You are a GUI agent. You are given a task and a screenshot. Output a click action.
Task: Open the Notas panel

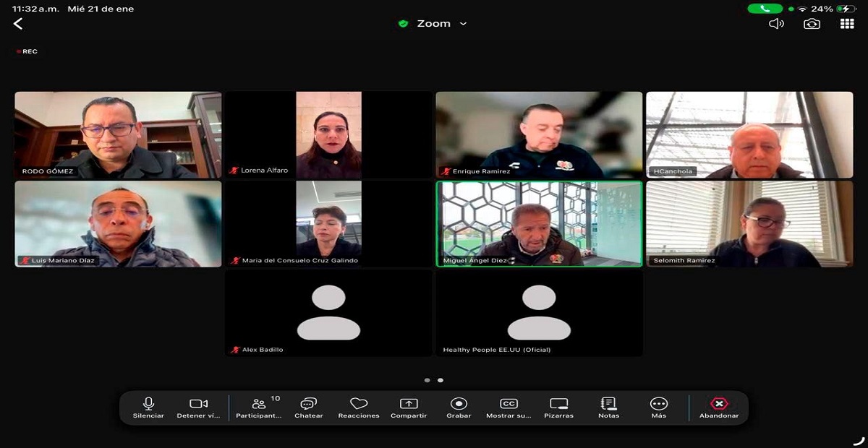coord(608,408)
